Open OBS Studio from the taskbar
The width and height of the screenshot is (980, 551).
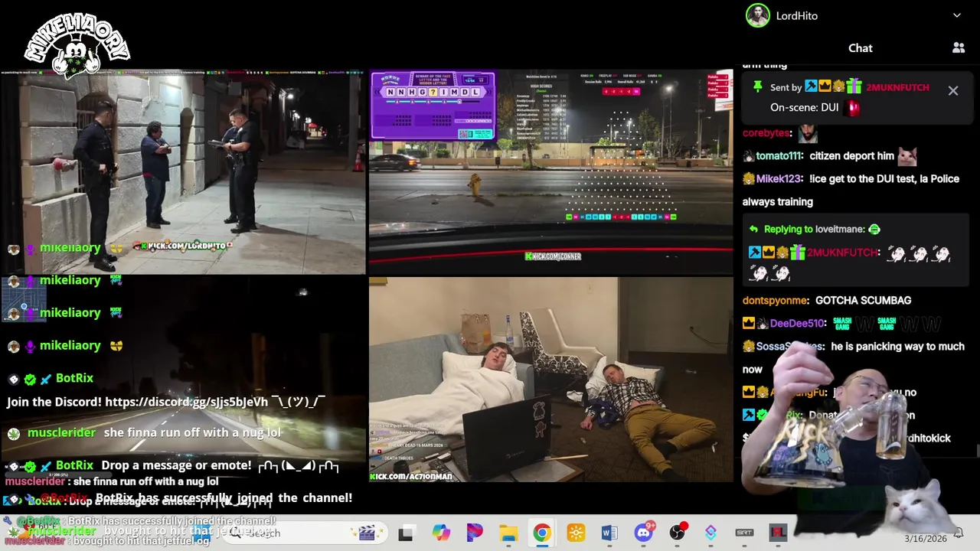pos(677,533)
